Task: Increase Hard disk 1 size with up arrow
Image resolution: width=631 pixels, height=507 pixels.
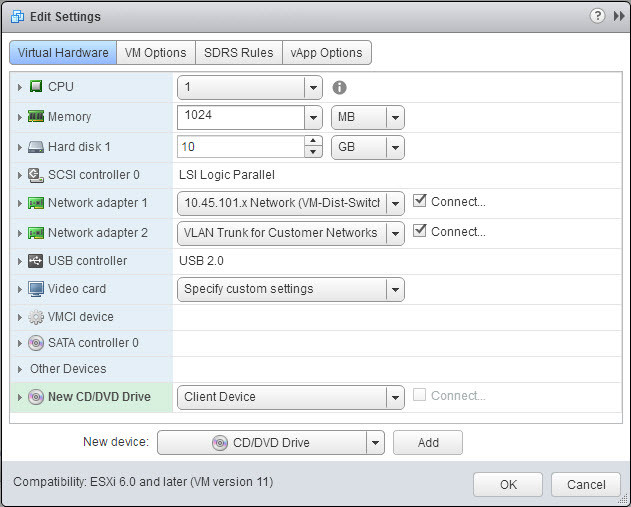Action: (x=313, y=141)
